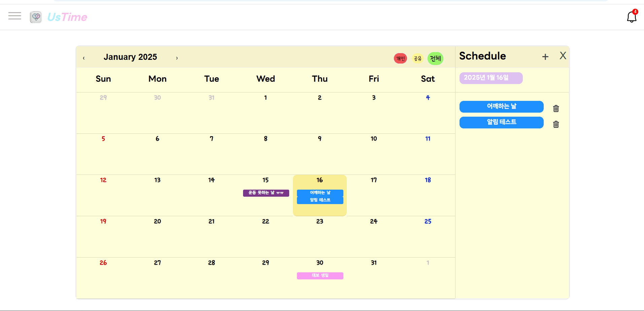Viewport: 644px width, 311px height.
Task: Open 알림 테스트 in the Schedule panel
Action: point(501,122)
